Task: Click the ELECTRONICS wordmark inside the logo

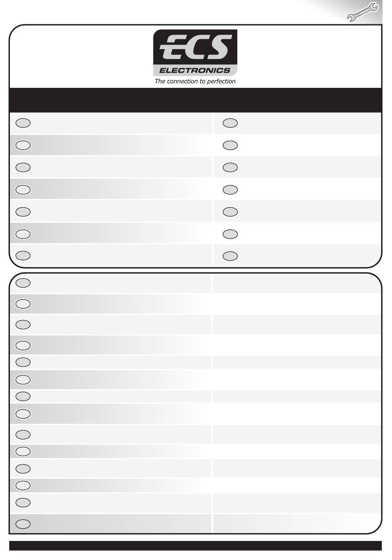Action: [195, 71]
